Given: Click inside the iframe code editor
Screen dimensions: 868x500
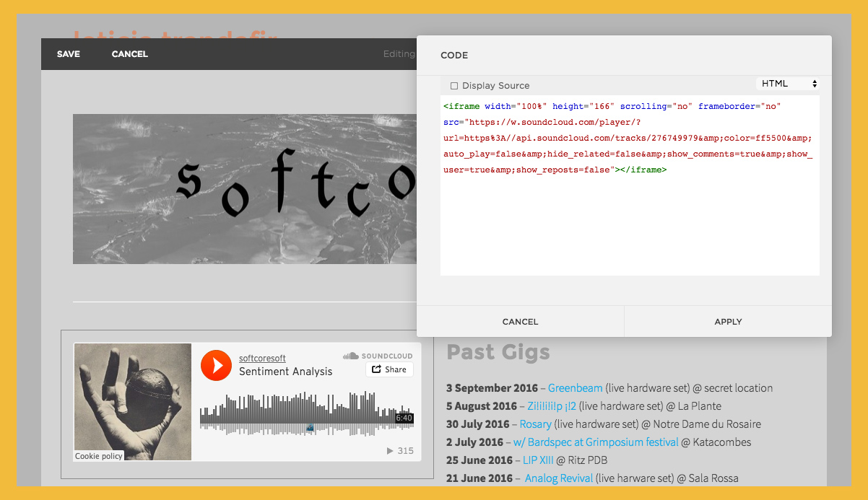Looking at the screenshot, I should point(630,185).
